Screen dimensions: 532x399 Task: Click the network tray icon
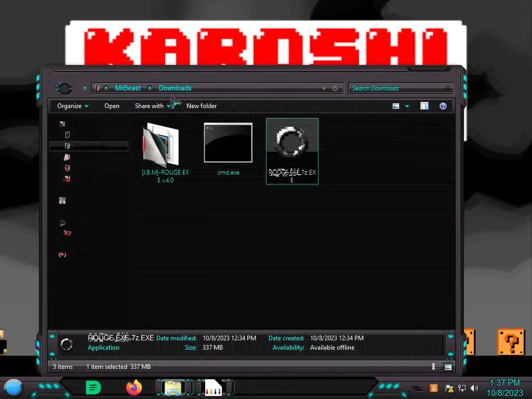tap(462, 388)
